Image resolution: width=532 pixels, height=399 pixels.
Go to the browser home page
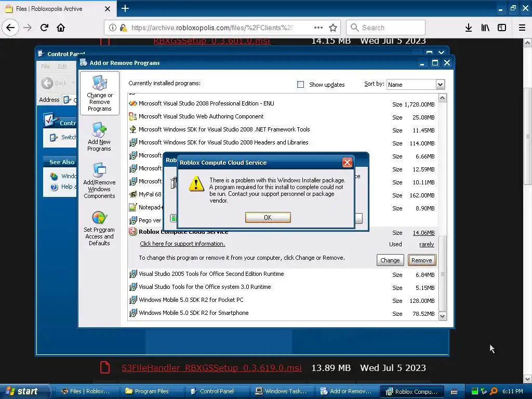point(61,28)
